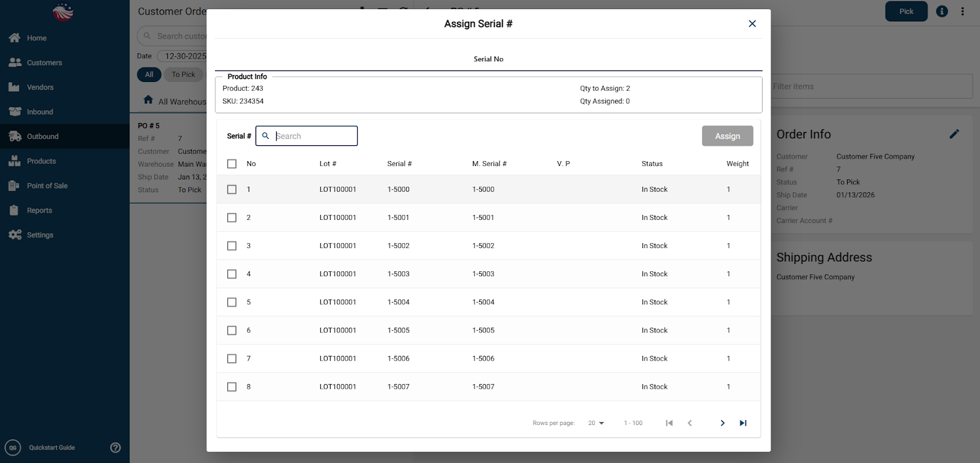Open the help question mark icon
980x463 pixels.
click(115, 448)
